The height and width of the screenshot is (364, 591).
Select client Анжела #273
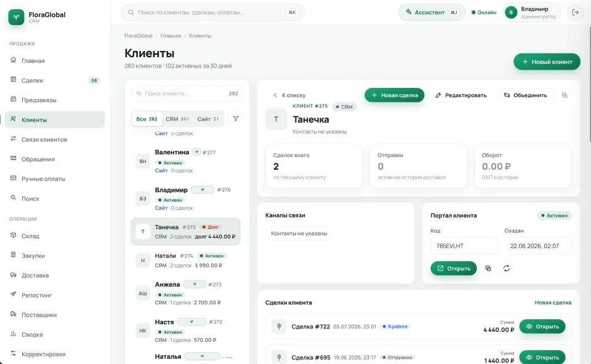pyautogui.click(x=185, y=293)
